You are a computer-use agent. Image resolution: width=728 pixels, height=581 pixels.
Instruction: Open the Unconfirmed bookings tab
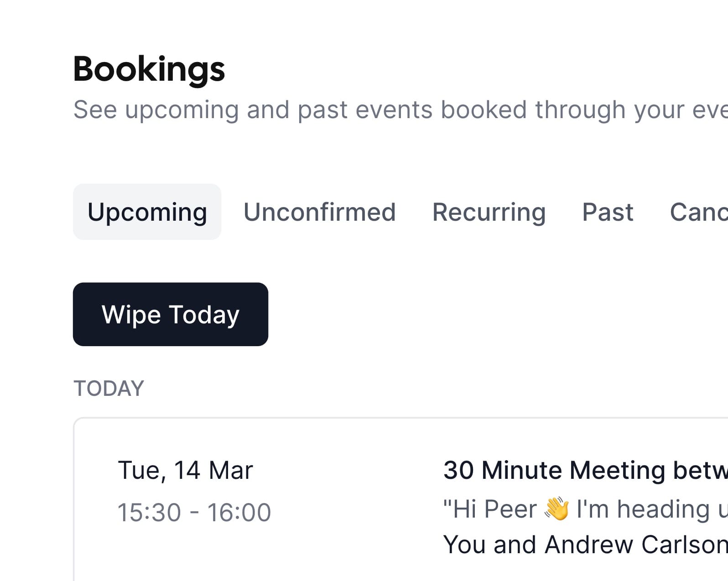pyautogui.click(x=319, y=212)
